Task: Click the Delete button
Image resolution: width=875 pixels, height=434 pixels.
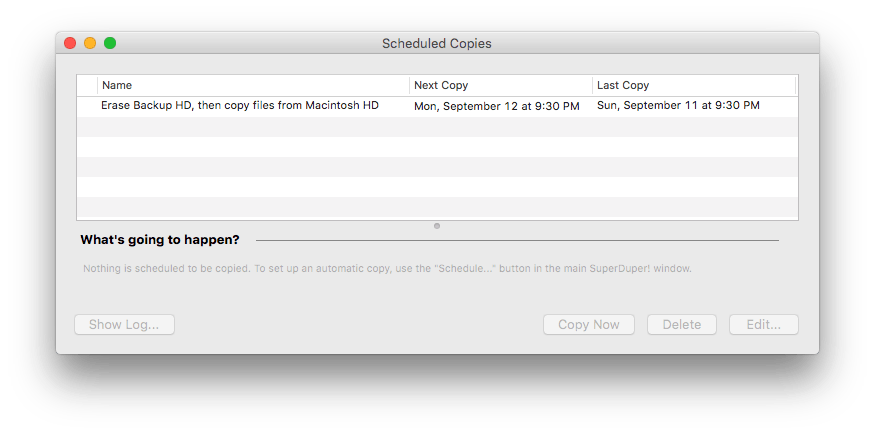Action: 682,325
